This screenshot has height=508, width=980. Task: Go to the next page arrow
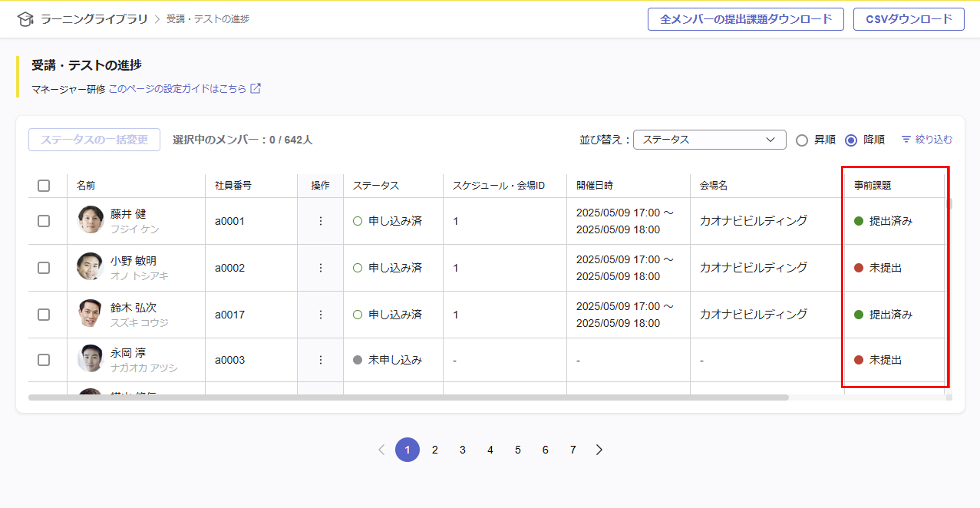599,450
